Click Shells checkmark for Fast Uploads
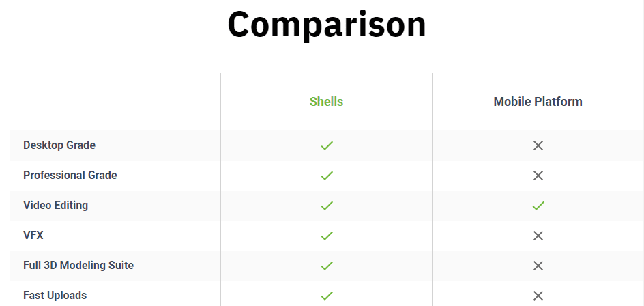 tap(327, 296)
